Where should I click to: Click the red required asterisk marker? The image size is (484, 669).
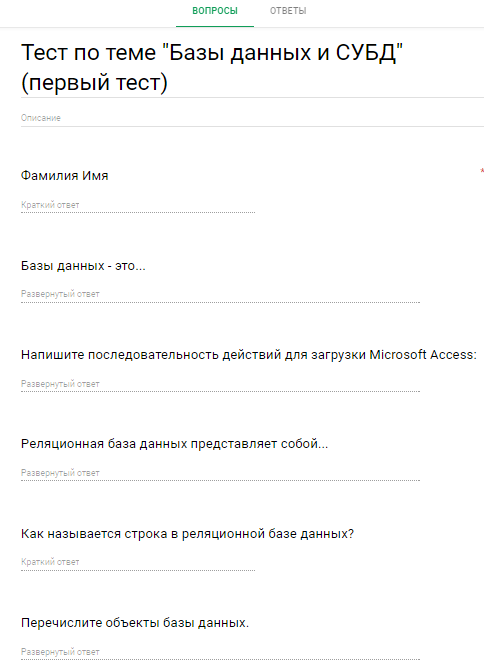[482, 171]
